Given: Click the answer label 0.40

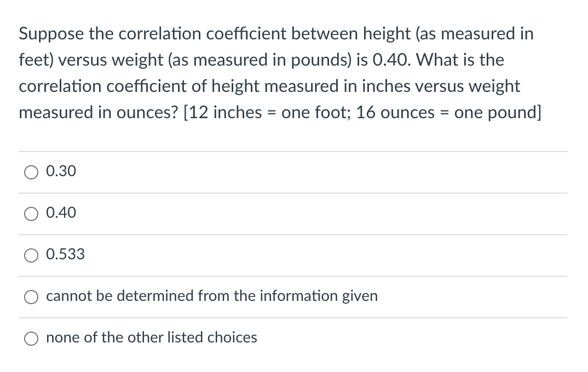Looking at the screenshot, I should click(61, 212).
